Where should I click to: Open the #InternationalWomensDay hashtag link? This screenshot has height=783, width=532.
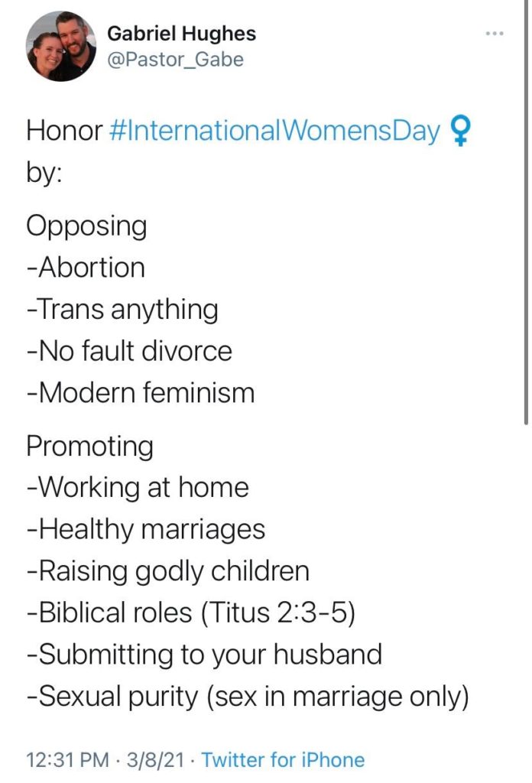274,131
